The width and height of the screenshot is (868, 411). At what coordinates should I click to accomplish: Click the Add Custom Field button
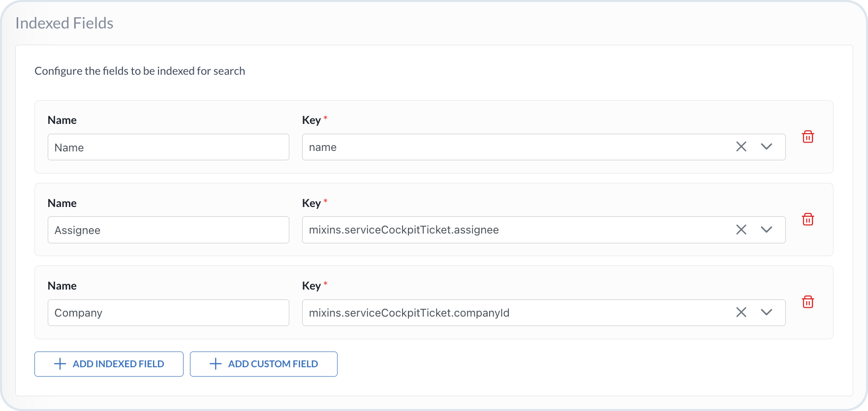264,364
